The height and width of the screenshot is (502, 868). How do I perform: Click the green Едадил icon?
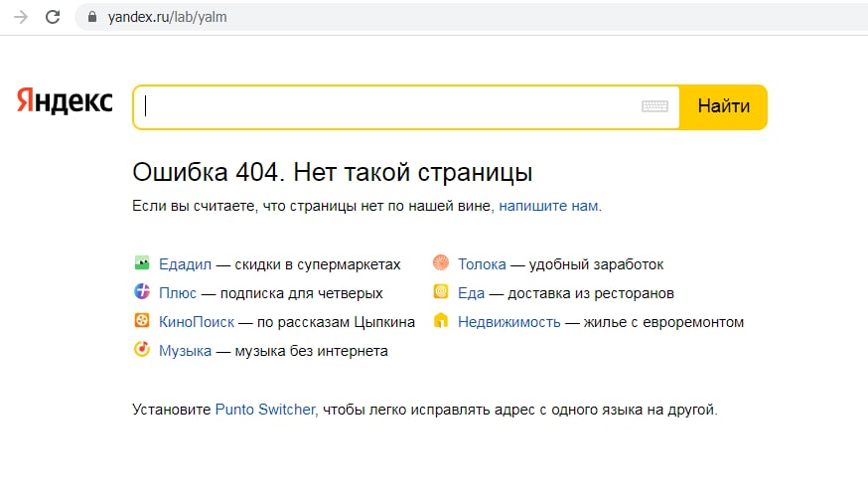pos(142,262)
